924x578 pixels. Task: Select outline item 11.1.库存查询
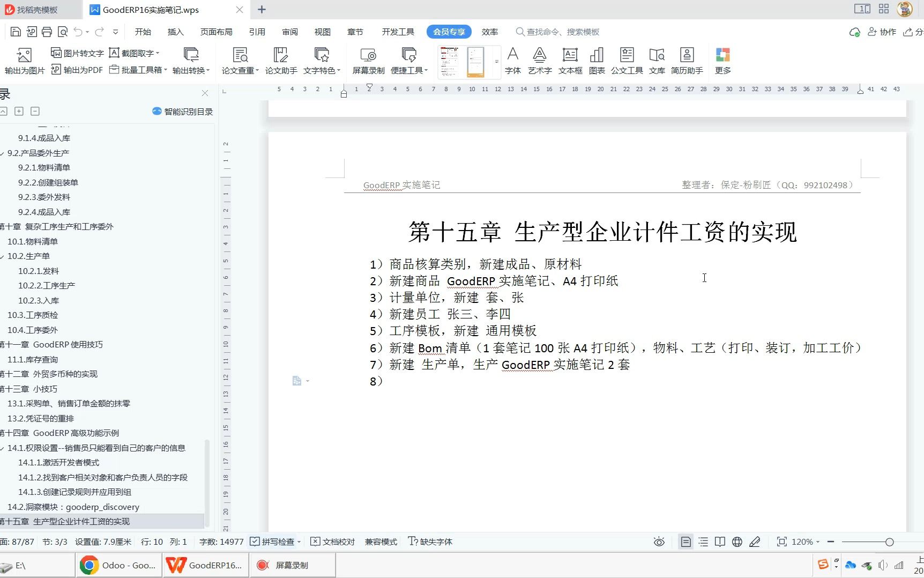(x=33, y=360)
